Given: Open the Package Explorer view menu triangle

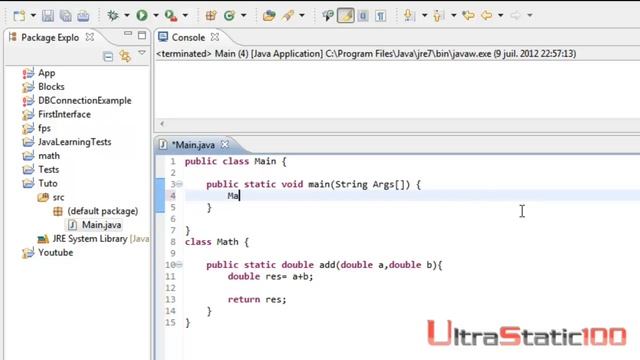Looking at the screenshot, I should 142,53.
